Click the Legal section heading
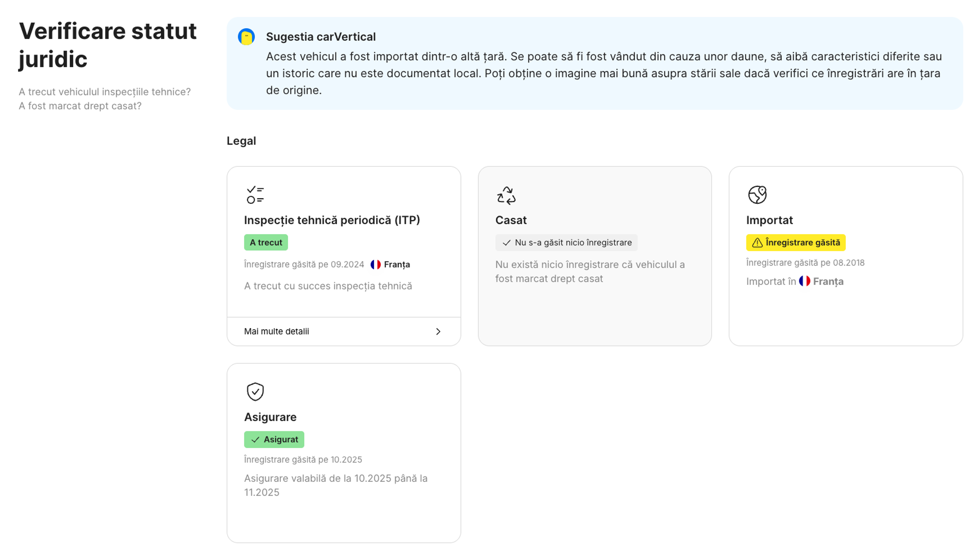This screenshot has height=557, width=980. (241, 141)
